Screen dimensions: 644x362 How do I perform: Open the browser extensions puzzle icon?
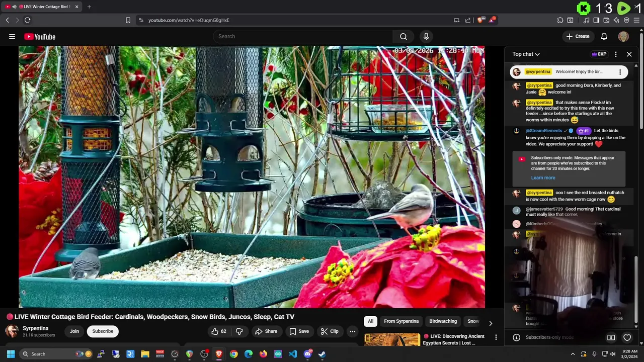[560, 20]
